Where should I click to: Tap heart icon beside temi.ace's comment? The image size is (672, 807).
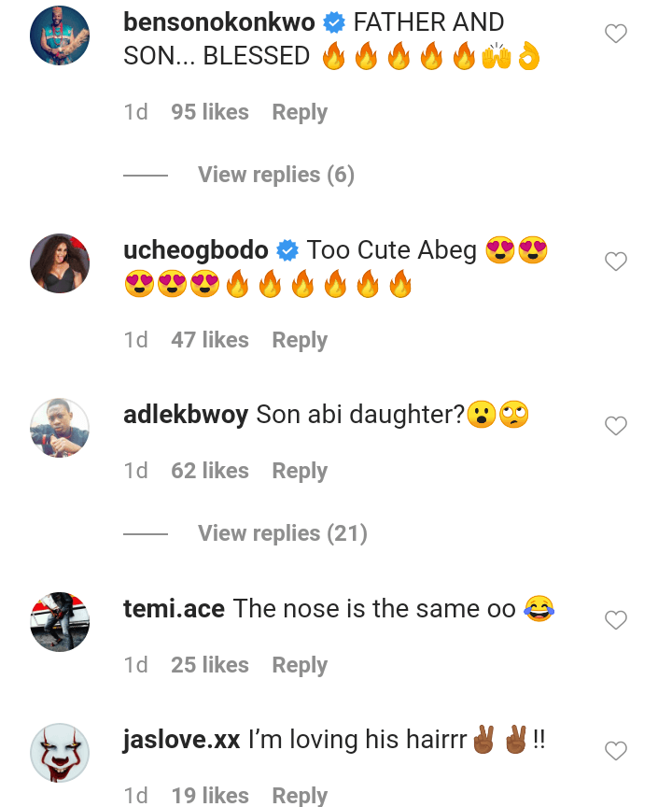point(616,620)
